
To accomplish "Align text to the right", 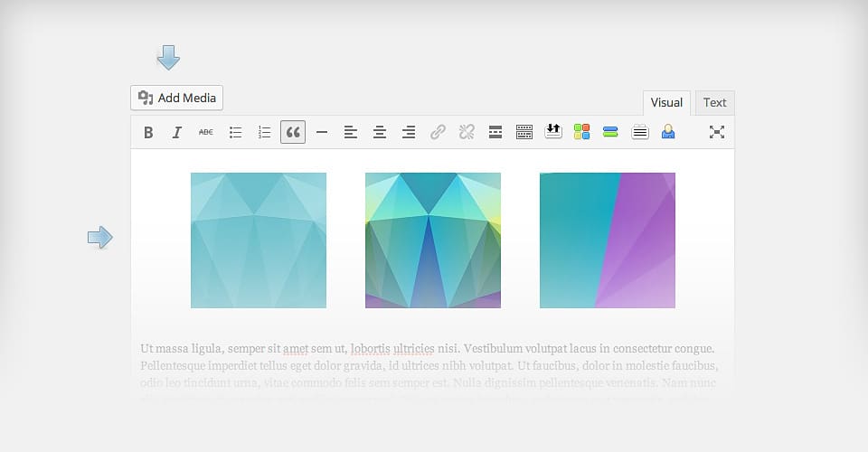I will pyautogui.click(x=409, y=133).
